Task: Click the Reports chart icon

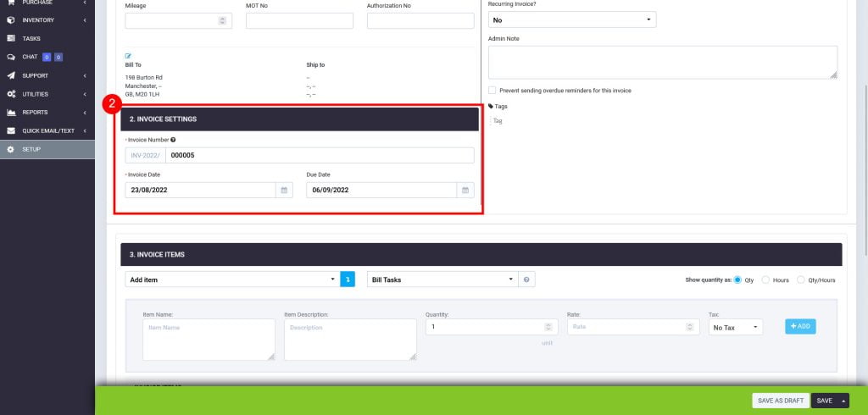Action: 10,113
